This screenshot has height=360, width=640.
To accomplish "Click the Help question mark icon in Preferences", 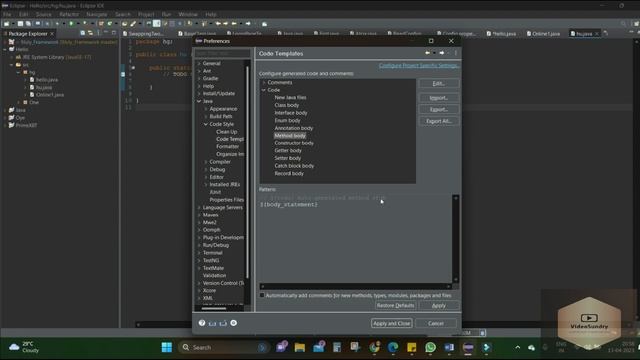I will click(202, 323).
